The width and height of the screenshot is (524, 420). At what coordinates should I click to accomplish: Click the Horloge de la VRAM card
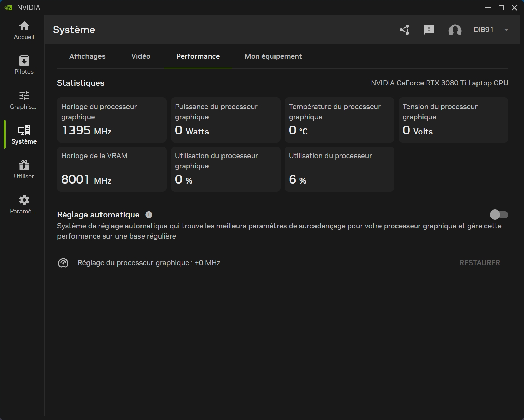tap(112, 169)
